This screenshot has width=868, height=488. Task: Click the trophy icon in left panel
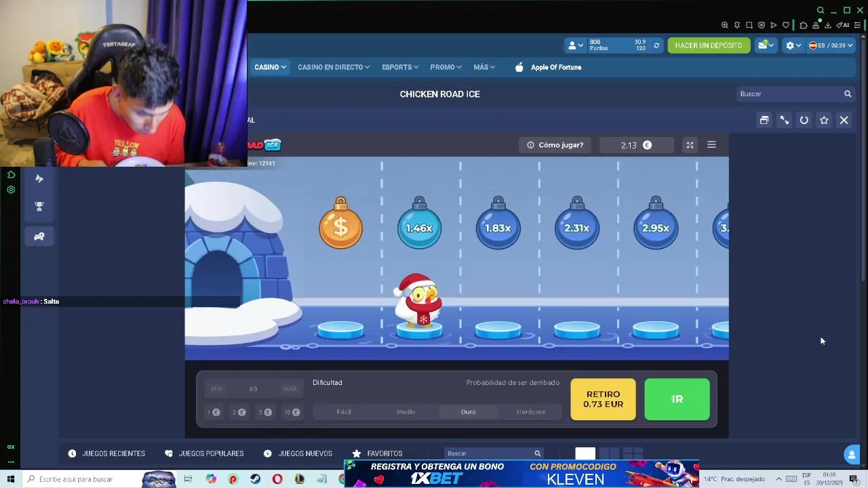point(39,207)
